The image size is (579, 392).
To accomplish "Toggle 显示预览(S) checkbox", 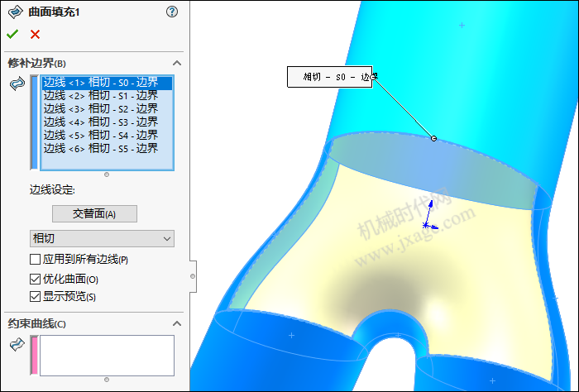I will coord(35,296).
